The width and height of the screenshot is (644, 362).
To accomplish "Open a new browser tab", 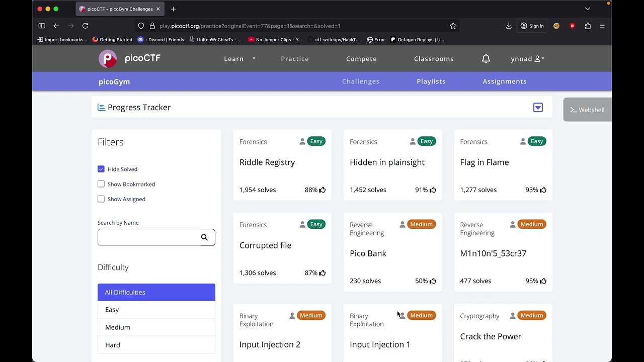I will point(173,9).
